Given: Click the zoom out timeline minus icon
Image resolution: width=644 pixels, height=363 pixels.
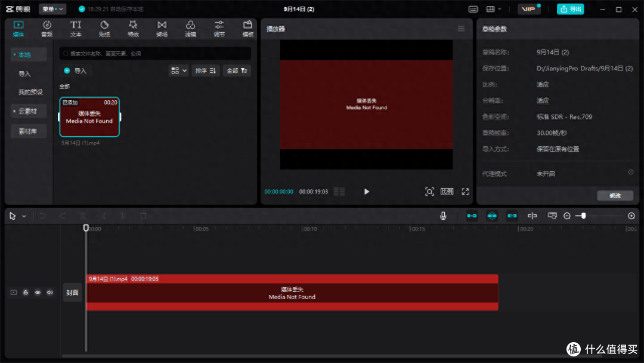Looking at the screenshot, I should (x=567, y=216).
